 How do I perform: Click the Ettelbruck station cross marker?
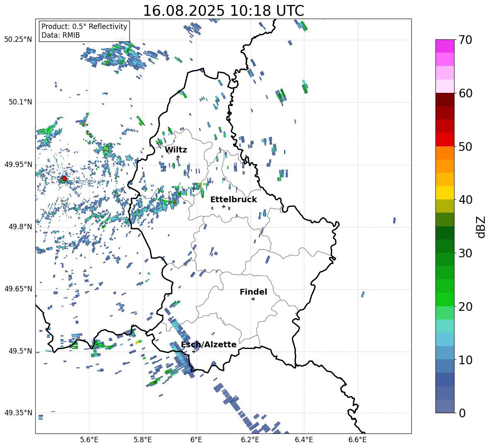(224, 206)
